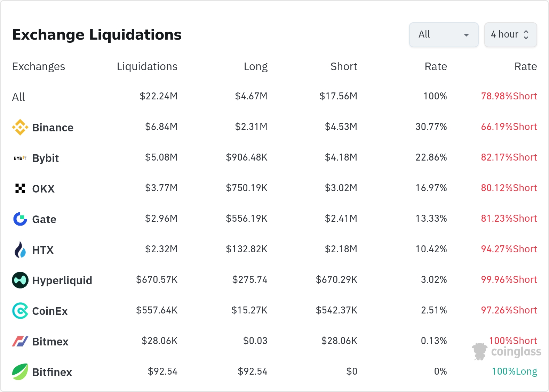The height and width of the screenshot is (392, 549).
Task: Open the All symbols dropdown
Action: 444,34
